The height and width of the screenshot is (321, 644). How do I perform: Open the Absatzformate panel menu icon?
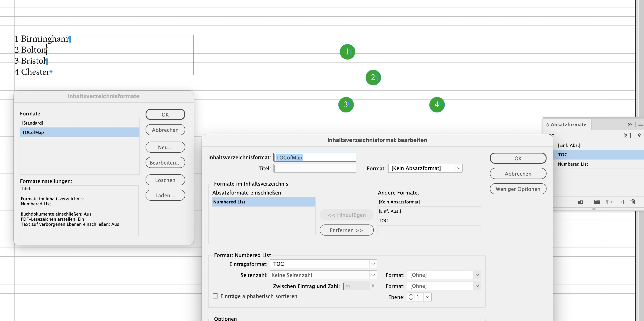tap(640, 124)
